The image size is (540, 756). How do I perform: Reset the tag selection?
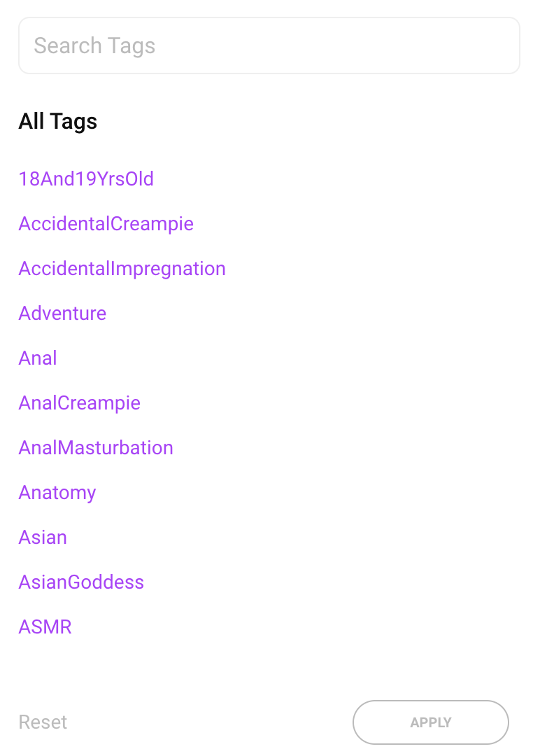(x=43, y=722)
